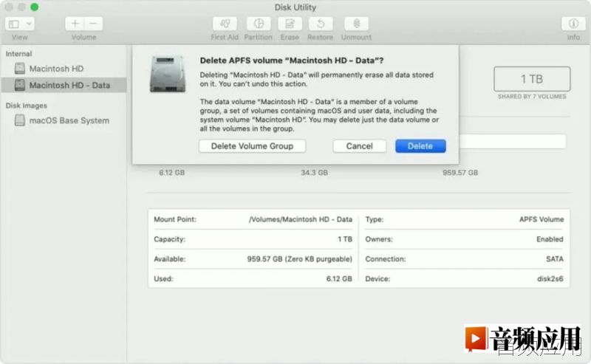This screenshot has height=364, width=591.
Task: Click the Available 959.57 GB value
Action: click(x=300, y=259)
